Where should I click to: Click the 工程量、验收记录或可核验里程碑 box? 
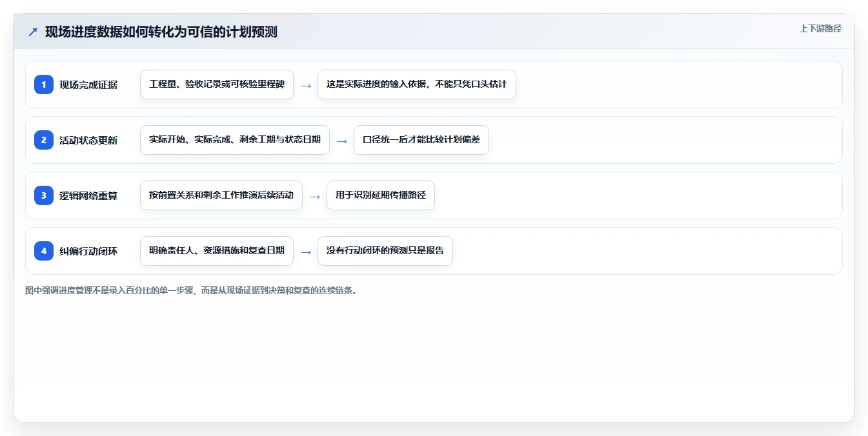[217, 84]
